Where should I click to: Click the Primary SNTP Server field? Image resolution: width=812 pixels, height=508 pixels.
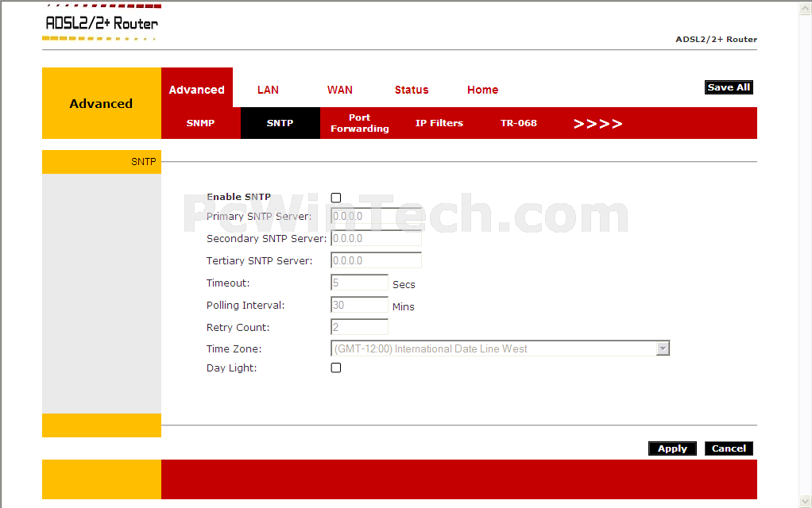point(376,216)
